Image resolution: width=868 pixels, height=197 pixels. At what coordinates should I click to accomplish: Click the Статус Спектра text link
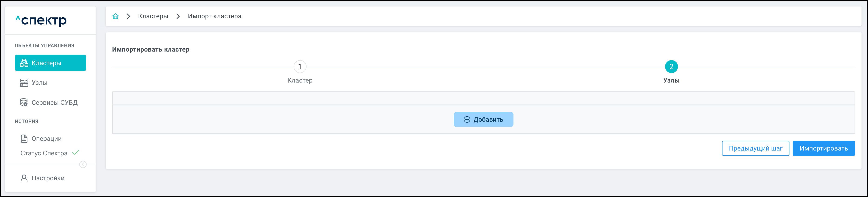click(44, 153)
